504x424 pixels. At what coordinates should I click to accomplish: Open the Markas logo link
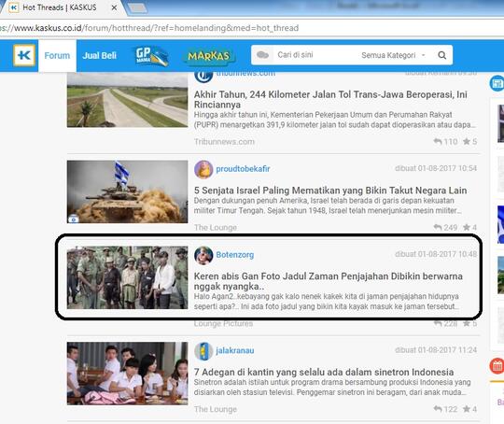(209, 56)
